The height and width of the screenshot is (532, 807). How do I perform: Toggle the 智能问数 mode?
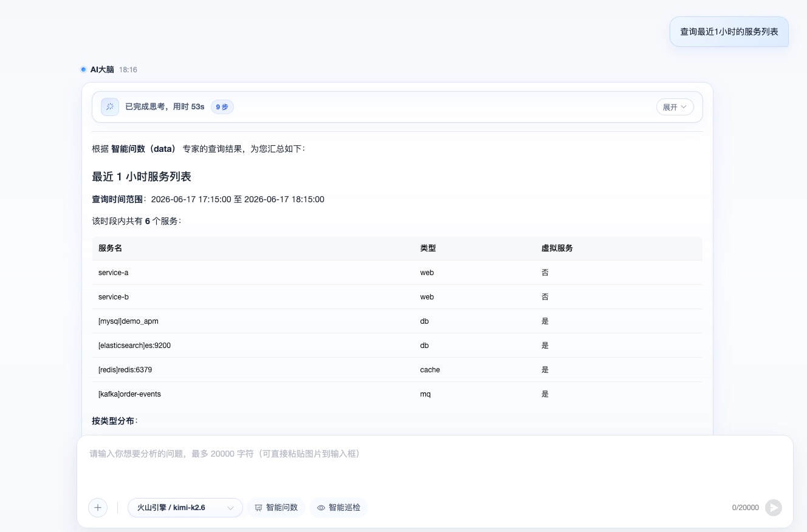276,508
